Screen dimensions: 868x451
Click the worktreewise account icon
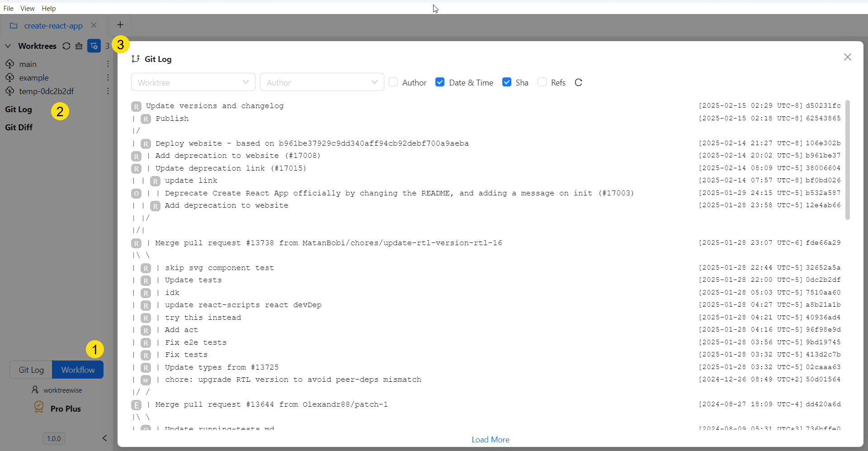pyautogui.click(x=35, y=389)
